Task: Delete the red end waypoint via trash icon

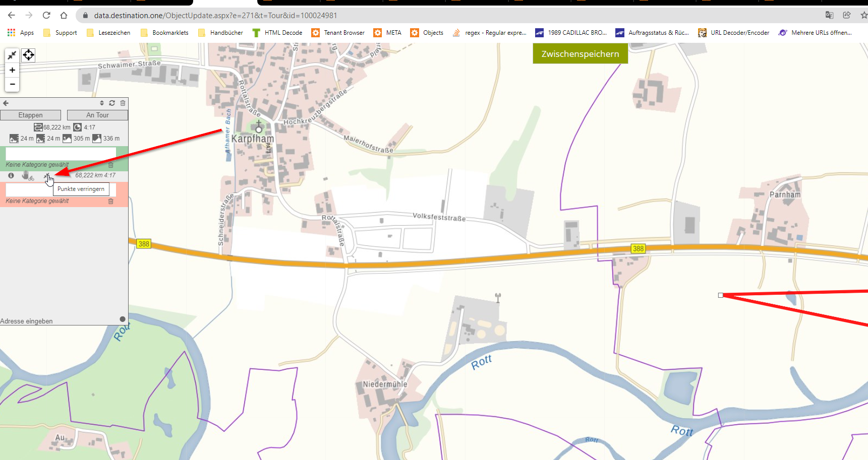Action: coord(111,201)
